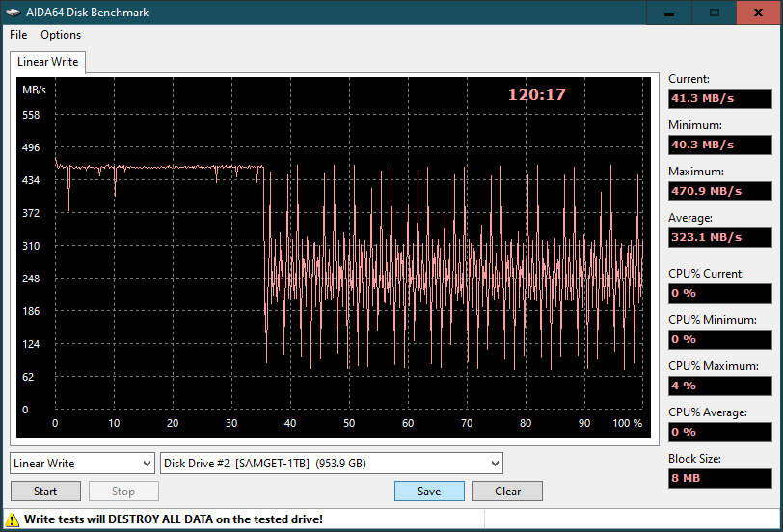Maximize the AIDA64 Disk Benchmark window
The height and width of the screenshot is (532, 783).
pos(715,13)
